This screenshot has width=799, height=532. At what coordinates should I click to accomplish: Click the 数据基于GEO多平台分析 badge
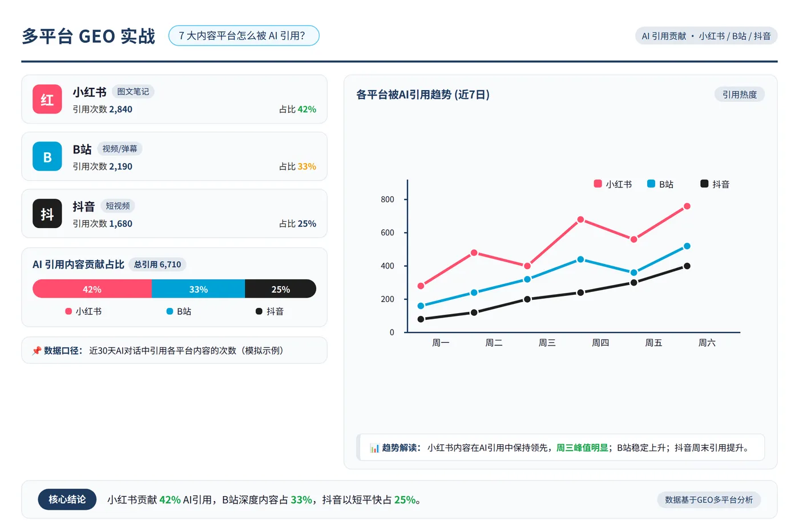pyautogui.click(x=709, y=500)
